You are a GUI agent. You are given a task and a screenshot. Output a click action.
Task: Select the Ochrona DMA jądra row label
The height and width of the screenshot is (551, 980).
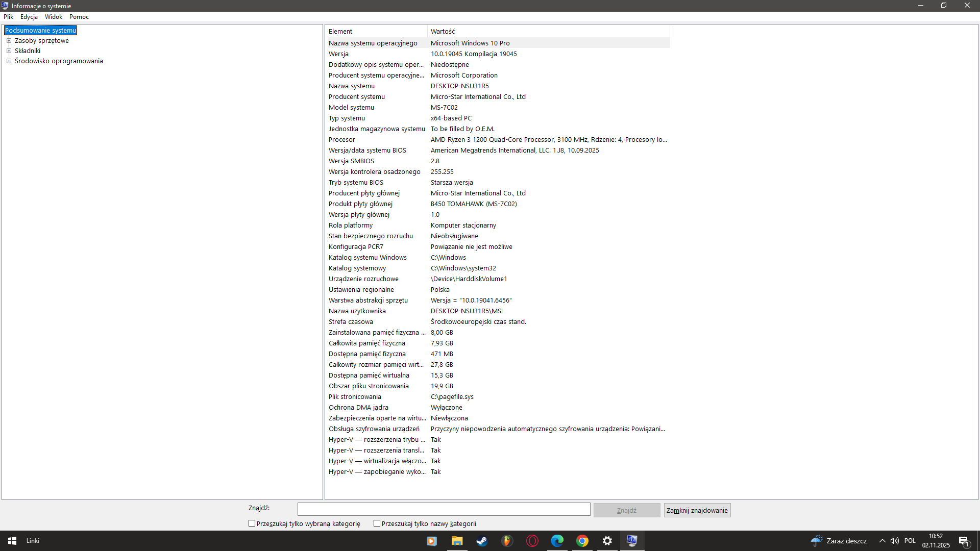point(358,408)
